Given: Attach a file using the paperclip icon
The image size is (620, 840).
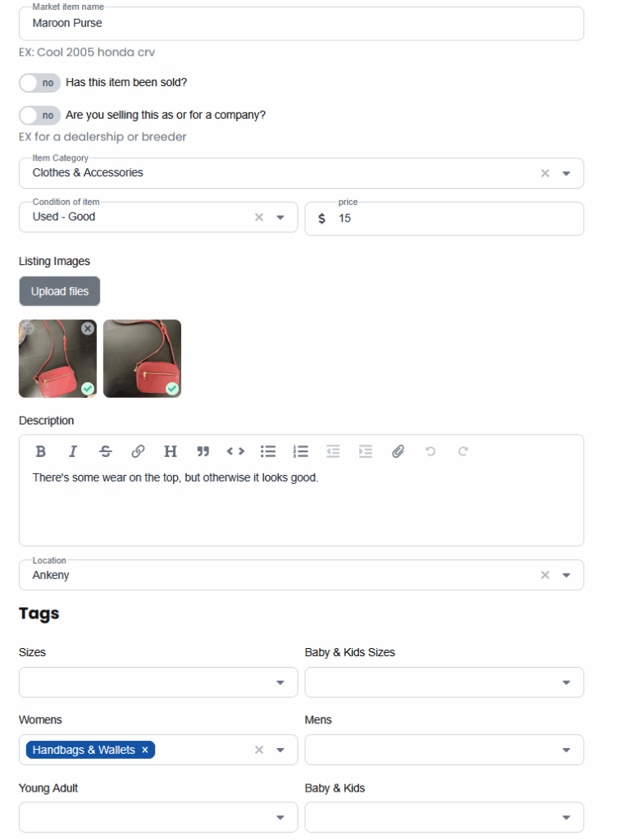Looking at the screenshot, I should (398, 452).
